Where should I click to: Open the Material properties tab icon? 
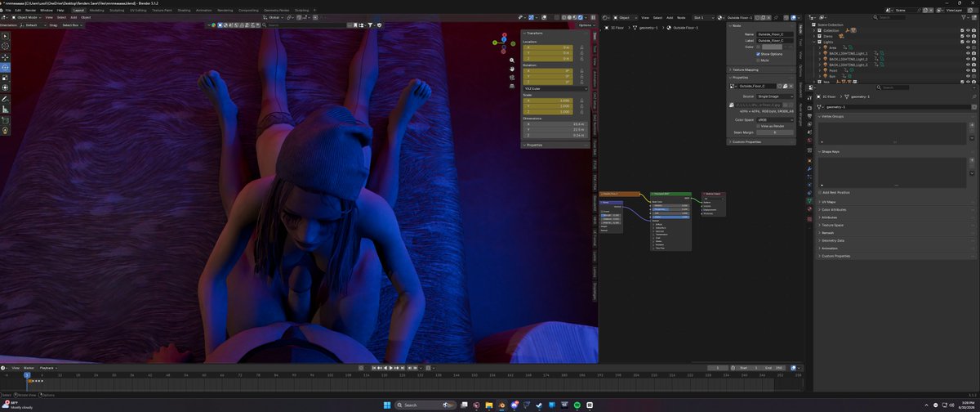(x=809, y=209)
